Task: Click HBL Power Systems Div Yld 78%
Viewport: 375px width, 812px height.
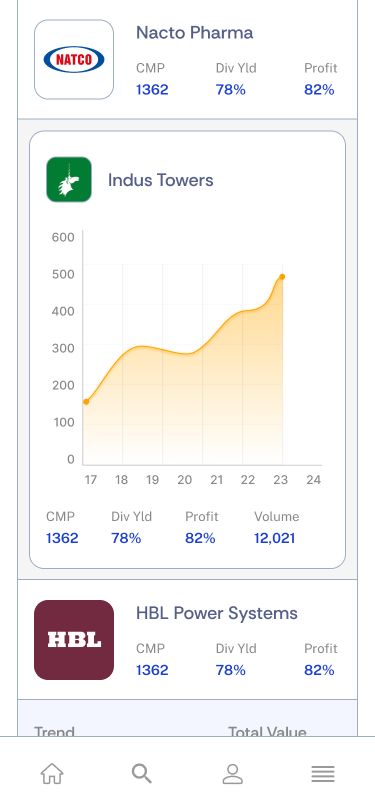Action: [230, 671]
